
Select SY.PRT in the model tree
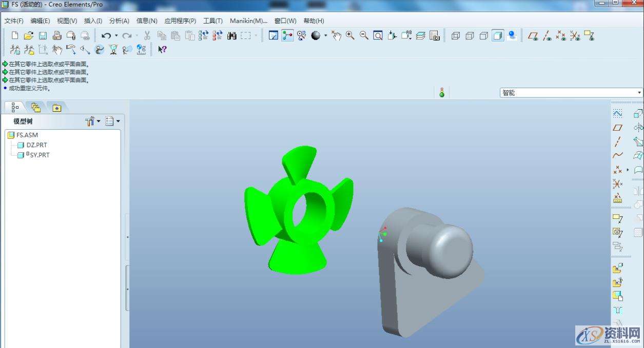(39, 155)
